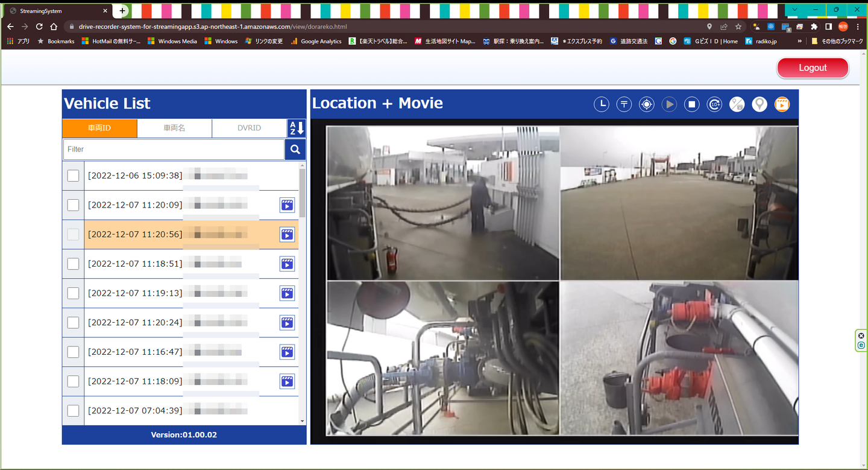This screenshot has height=470, width=868.
Task: Select the orange movie view icon
Action: 781,104
